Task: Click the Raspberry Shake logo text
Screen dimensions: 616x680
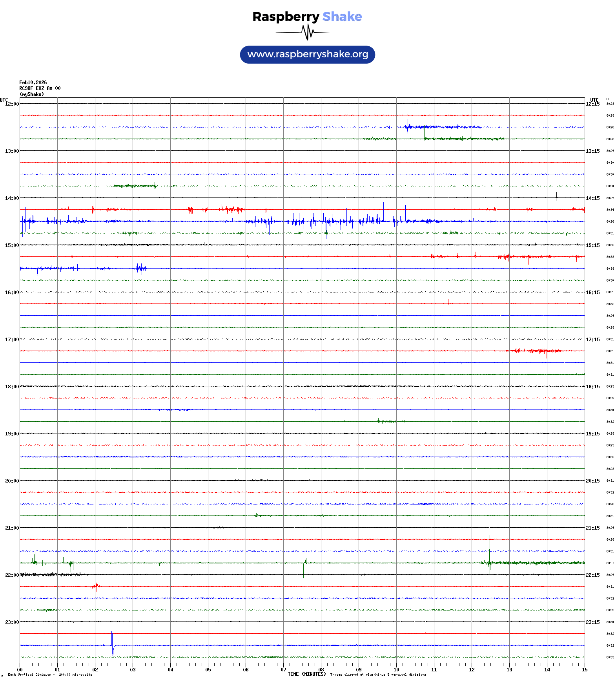Action: click(x=307, y=16)
